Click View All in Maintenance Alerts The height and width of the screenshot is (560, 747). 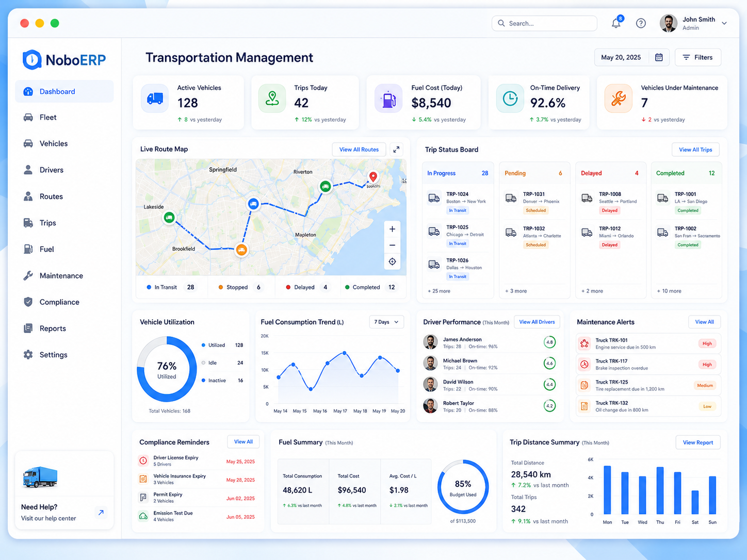point(704,322)
